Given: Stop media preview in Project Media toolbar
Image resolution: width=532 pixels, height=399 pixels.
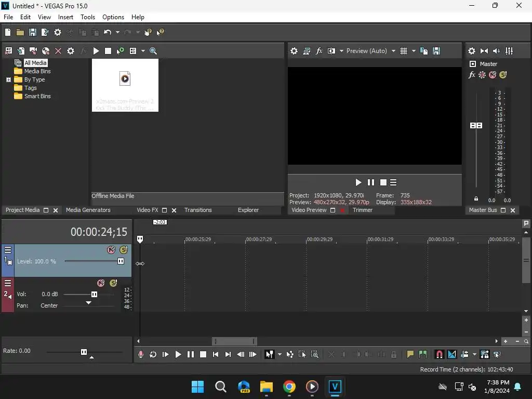Looking at the screenshot, I should (x=108, y=51).
